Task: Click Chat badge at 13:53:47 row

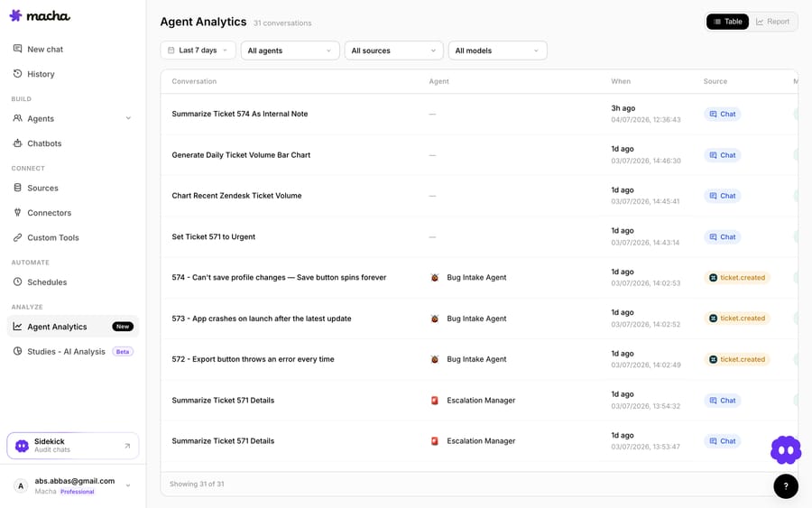Action: click(722, 441)
